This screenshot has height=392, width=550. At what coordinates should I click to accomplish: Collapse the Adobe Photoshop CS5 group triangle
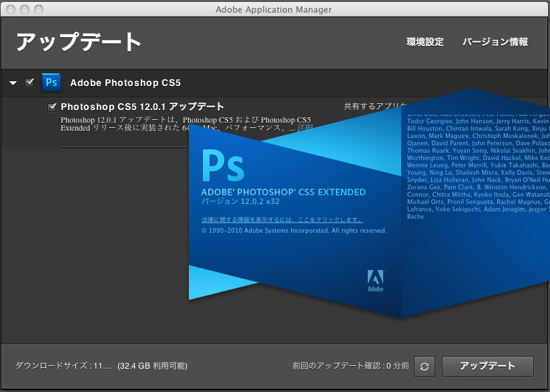(x=13, y=83)
